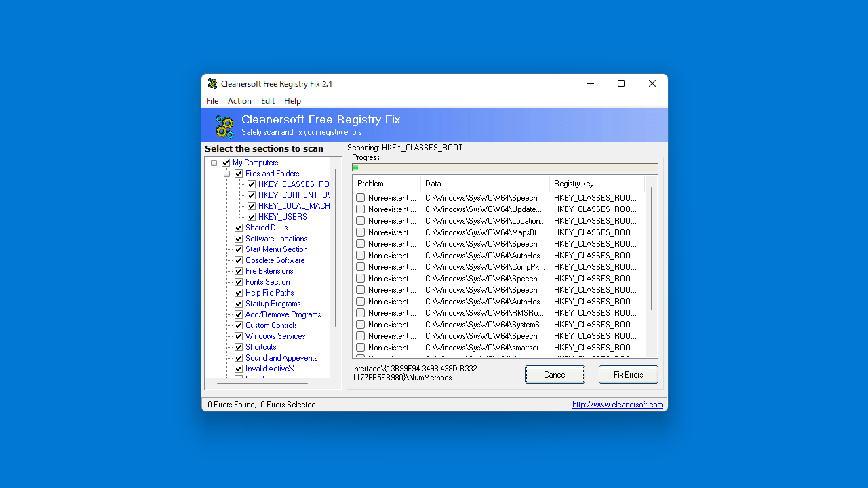868x488 pixels.
Task: Select the Custom Controls tree item
Action: tap(271, 325)
